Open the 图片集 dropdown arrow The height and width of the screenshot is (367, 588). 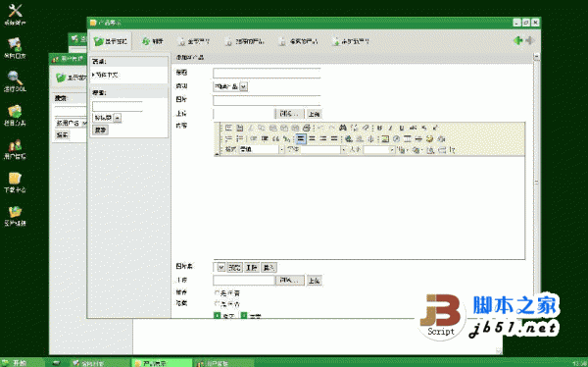pyautogui.click(x=220, y=268)
